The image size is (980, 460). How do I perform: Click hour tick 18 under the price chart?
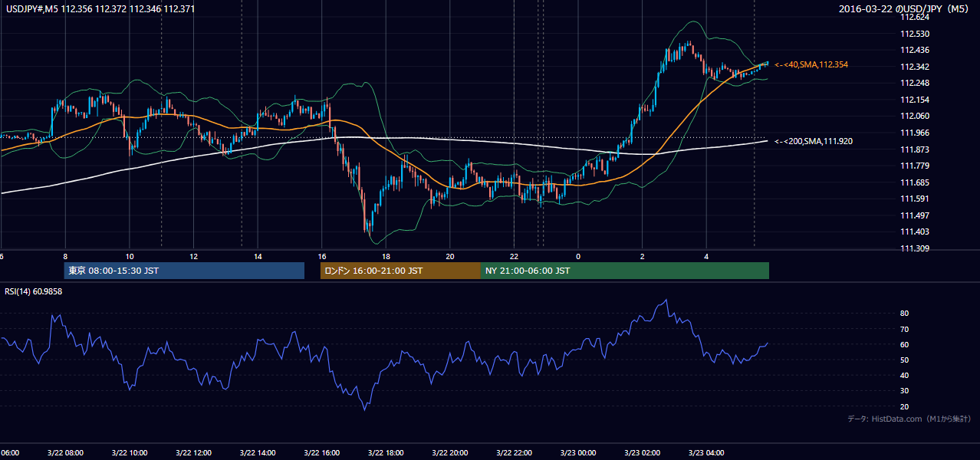pyautogui.click(x=386, y=257)
